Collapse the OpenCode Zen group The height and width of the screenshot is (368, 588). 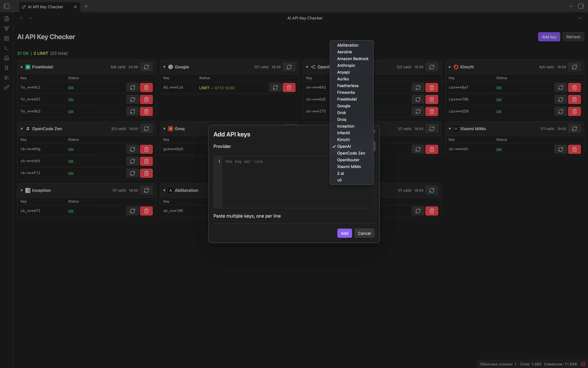(x=22, y=129)
